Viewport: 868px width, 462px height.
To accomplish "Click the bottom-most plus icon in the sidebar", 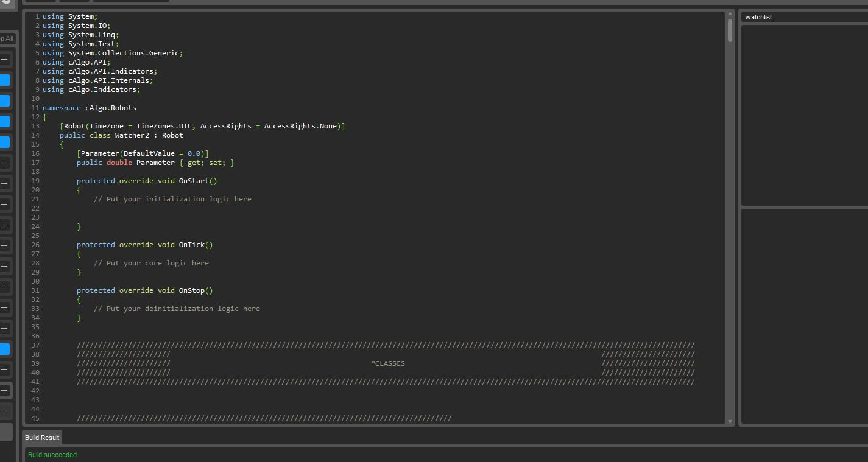I will [5, 411].
